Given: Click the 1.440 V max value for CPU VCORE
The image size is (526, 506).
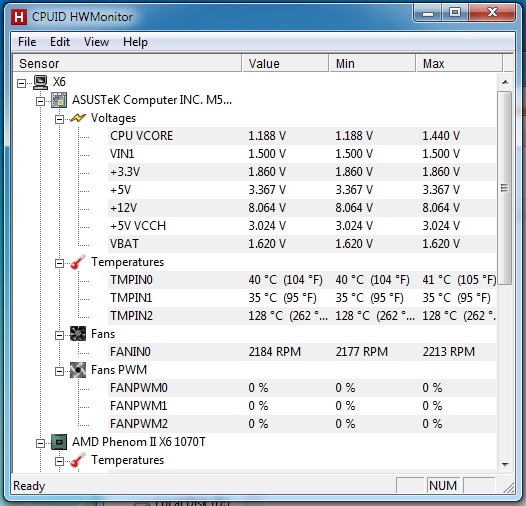Looking at the screenshot, I should click(441, 136).
